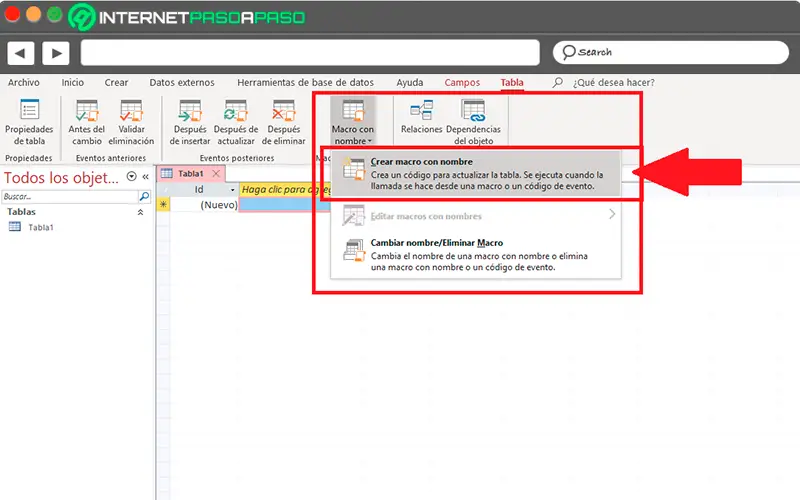Select the Tabla ribbon tab
Image resolution: width=800 pixels, height=500 pixels.
(512, 82)
